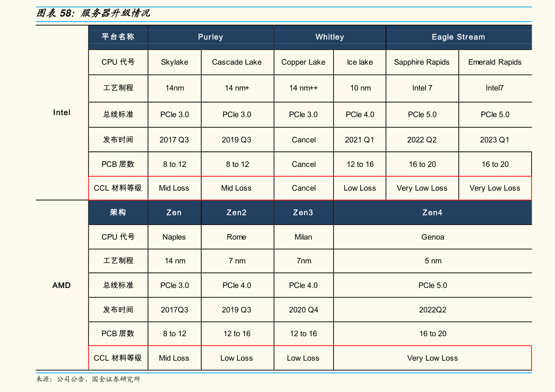
Task: Select the '2022 Q2' release cell under Sapphire Rapids
Action: pyautogui.click(x=422, y=140)
